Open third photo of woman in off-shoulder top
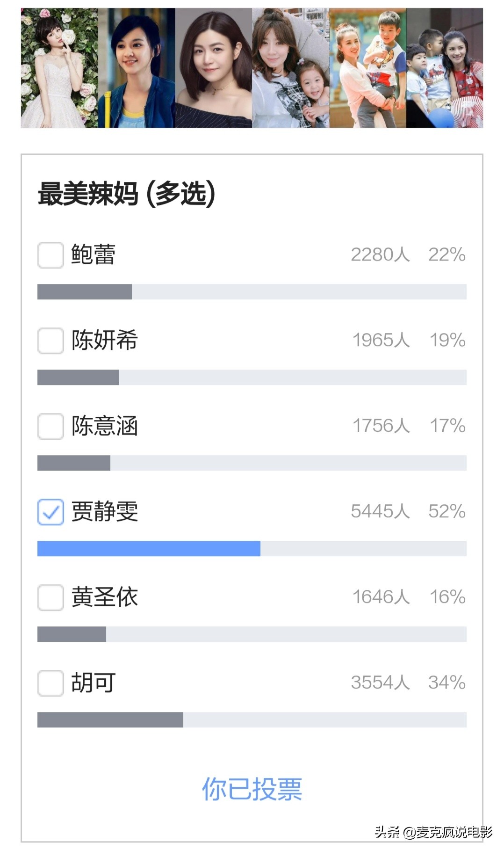 (x=214, y=68)
